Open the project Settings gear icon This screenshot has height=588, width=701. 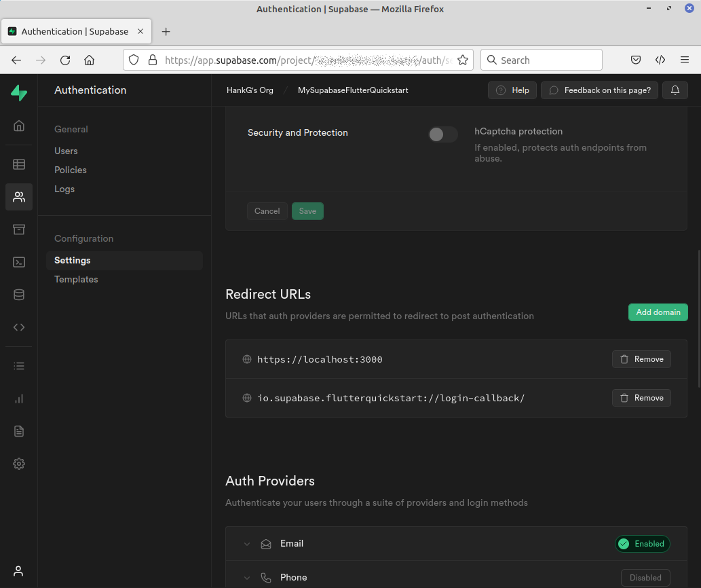pyautogui.click(x=19, y=464)
